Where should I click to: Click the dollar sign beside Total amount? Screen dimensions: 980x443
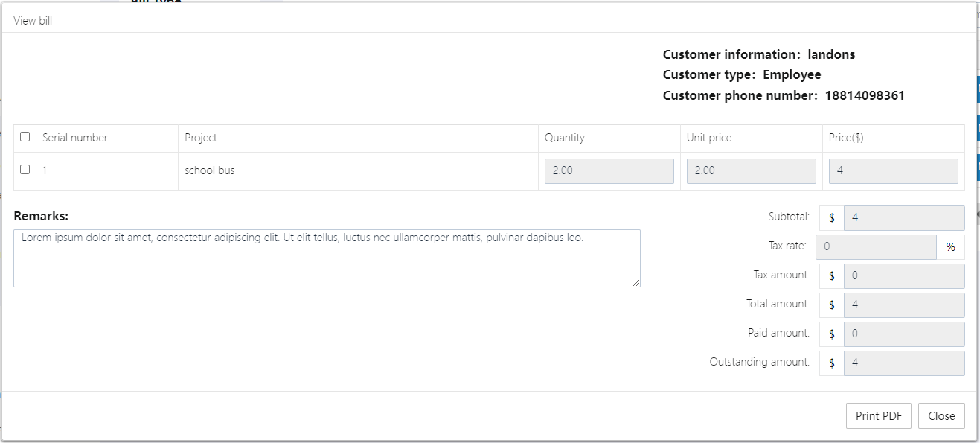(x=831, y=305)
